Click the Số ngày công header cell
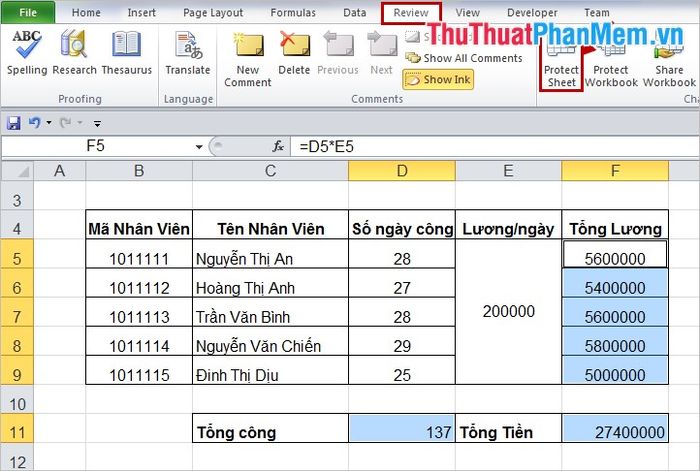Viewport: 700px width, 471px height. click(402, 225)
